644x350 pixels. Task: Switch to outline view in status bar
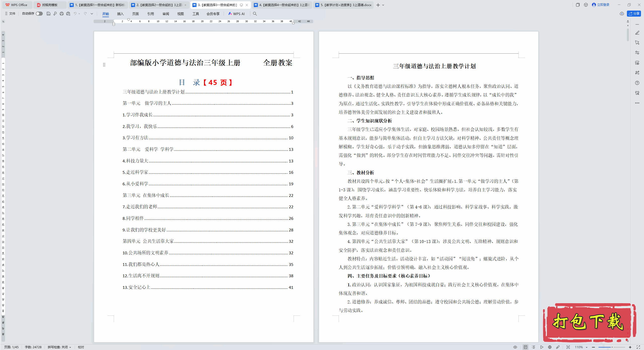[x=534, y=347]
